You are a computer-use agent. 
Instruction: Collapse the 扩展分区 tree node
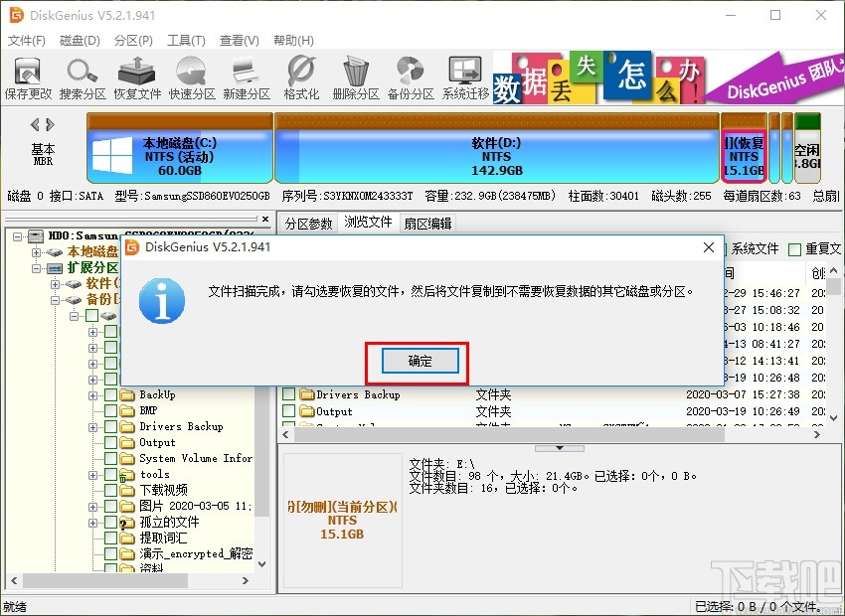pos(36,268)
